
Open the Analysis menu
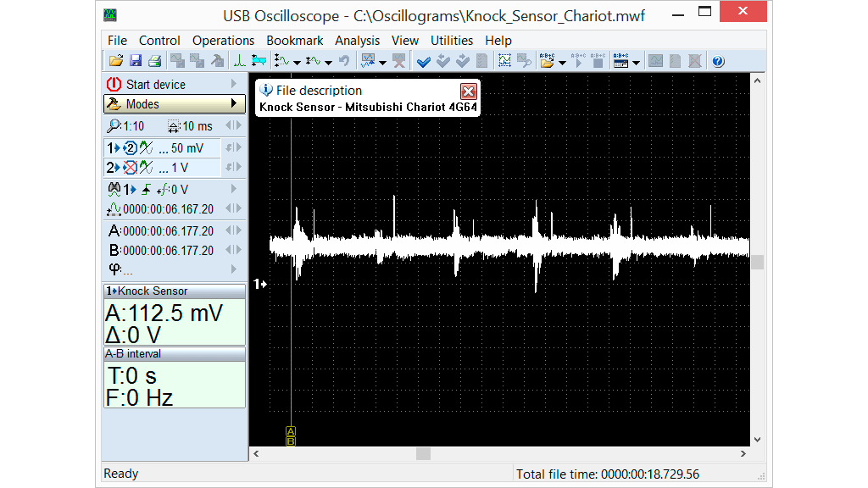tap(357, 41)
